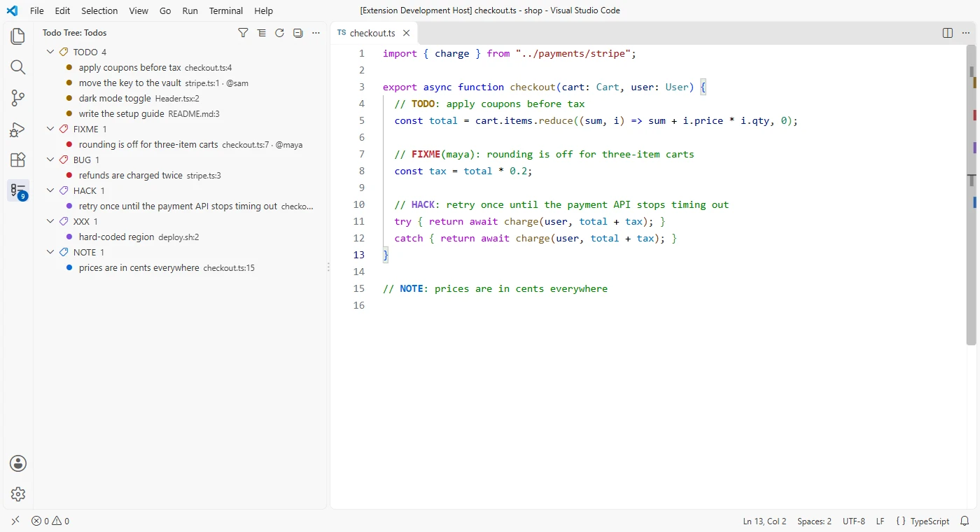Open the File menu
This screenshot has height=532, width=980.
point(37,10)
